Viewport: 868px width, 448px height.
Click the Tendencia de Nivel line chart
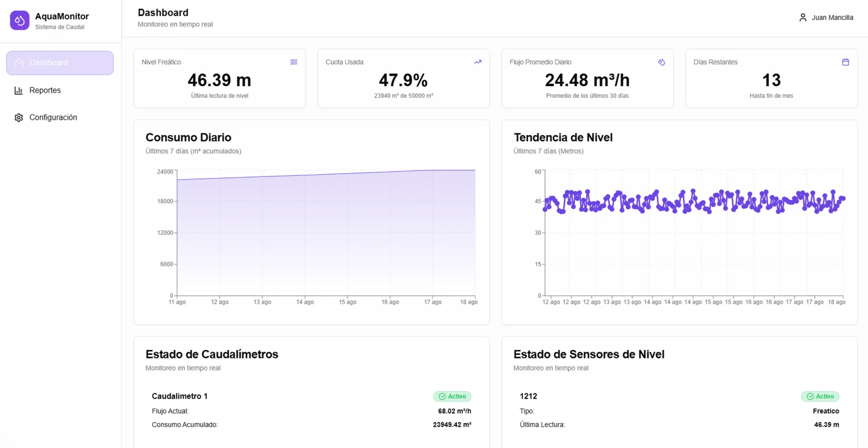693,233
